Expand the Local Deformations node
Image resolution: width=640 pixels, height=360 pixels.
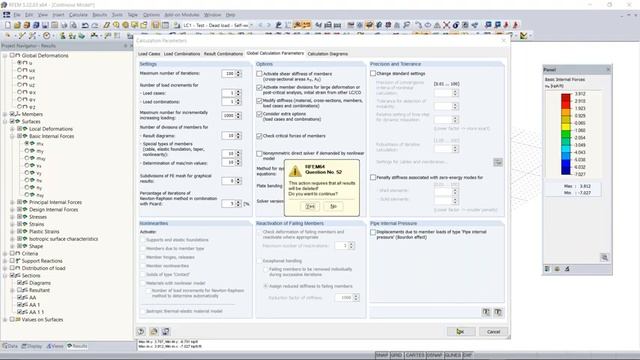[12, 129]
